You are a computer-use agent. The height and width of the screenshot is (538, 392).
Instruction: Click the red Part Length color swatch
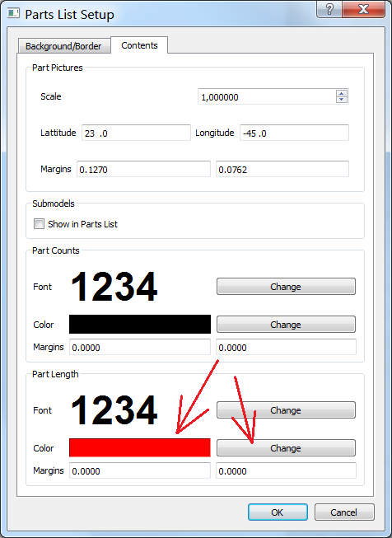pyautogui.click(x=140, y=447)
